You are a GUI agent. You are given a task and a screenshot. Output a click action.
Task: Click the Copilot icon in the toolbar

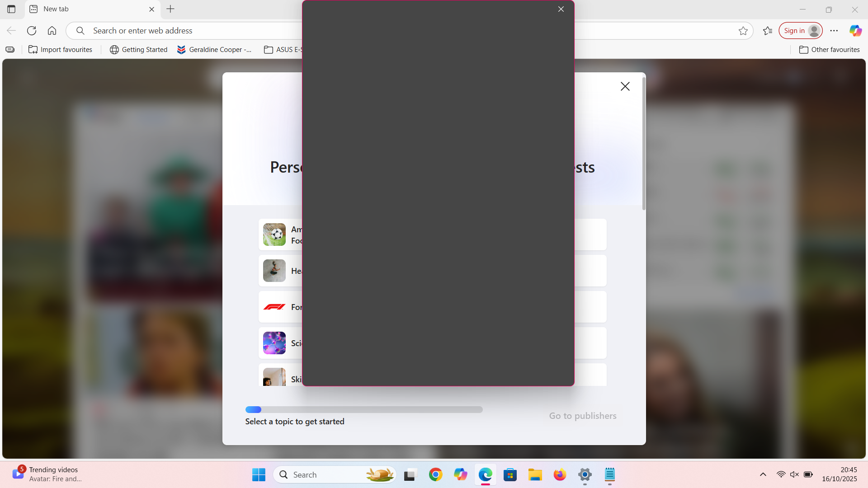point(855,31)
